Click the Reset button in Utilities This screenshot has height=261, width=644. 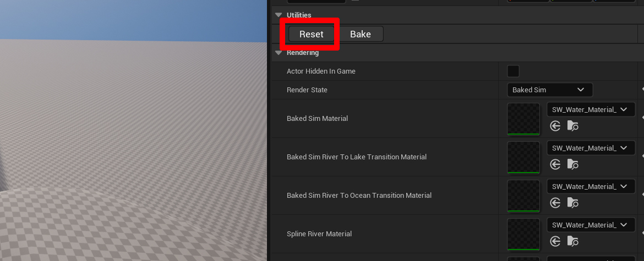click(x=311, y=34)
